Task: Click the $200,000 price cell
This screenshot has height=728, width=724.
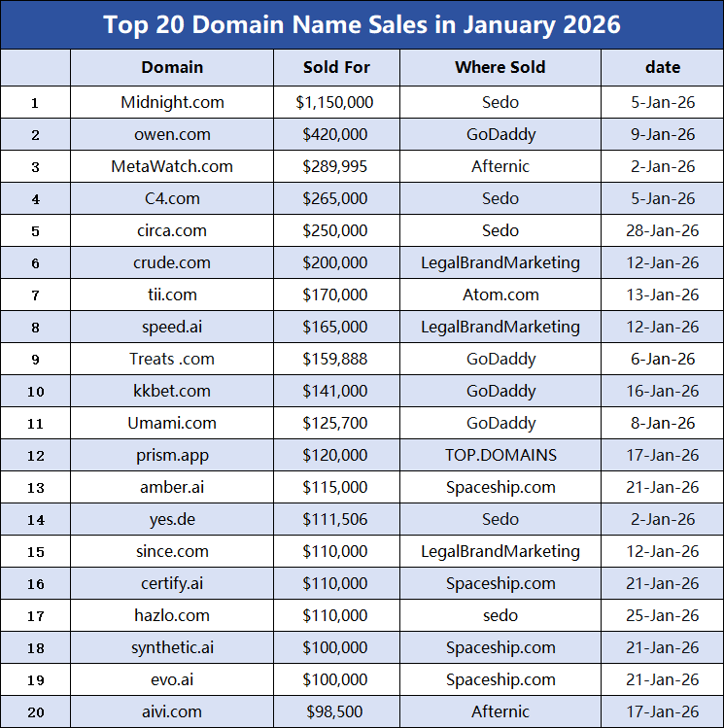Action: [336, 262]
